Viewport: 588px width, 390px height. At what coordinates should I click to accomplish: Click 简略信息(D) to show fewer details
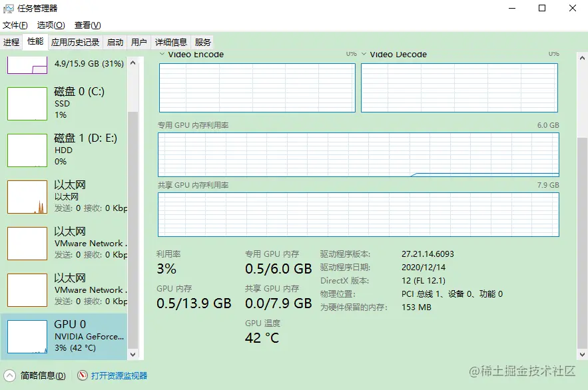pos(43,375)
